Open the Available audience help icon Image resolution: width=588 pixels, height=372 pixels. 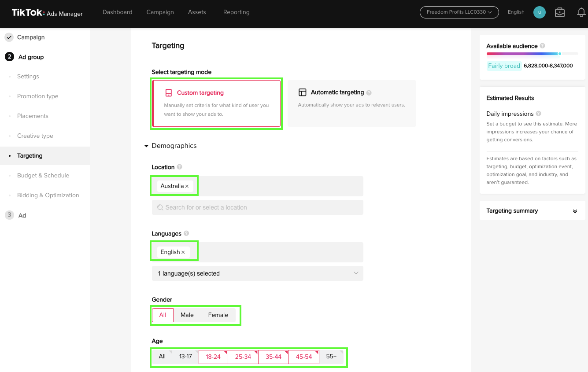click(543, 46)
